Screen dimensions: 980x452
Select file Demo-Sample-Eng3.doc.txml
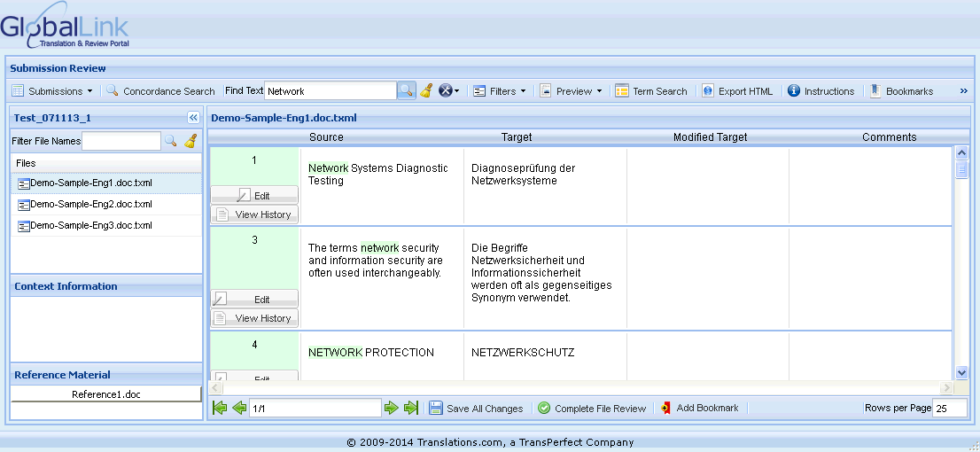coord(106,226)
